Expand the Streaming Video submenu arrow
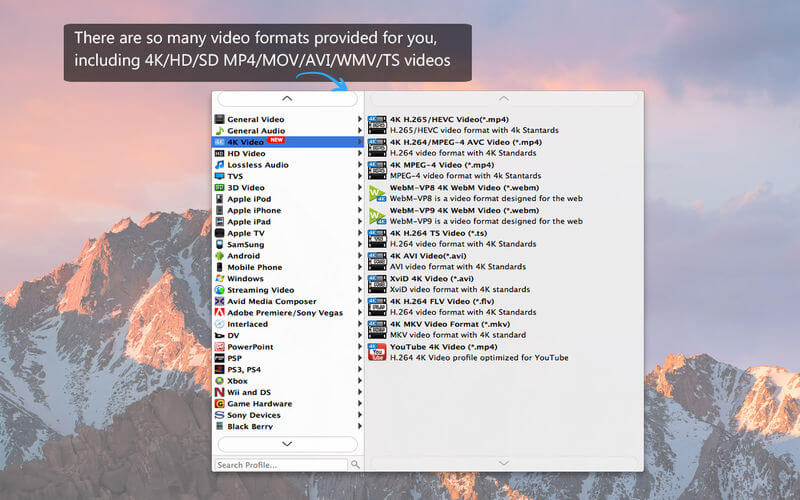The width and height of the screenshot is (800, 500). 359,290
